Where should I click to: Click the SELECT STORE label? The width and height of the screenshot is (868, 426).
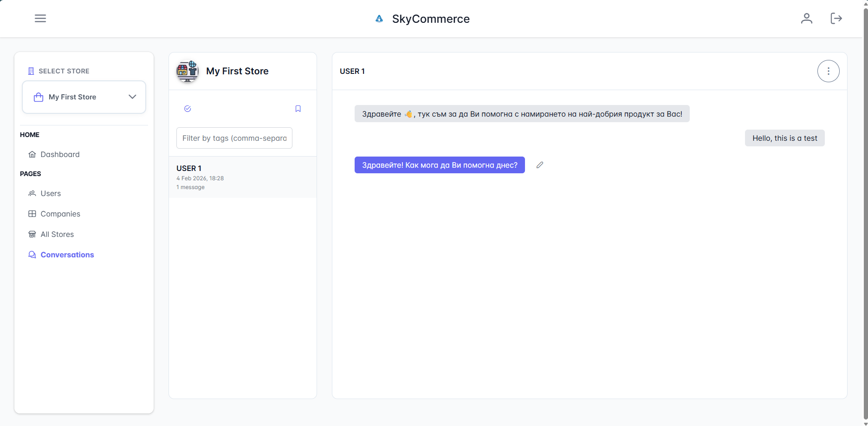click(64, 71)
